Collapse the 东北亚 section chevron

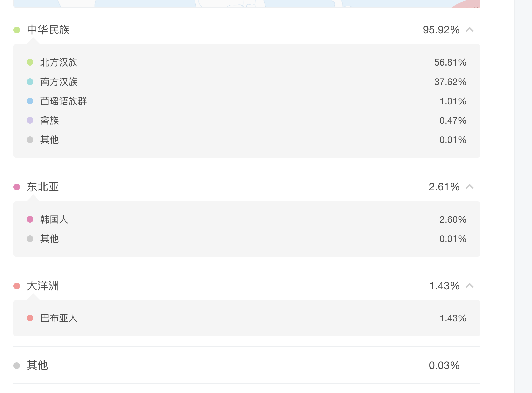click(470, 187)
